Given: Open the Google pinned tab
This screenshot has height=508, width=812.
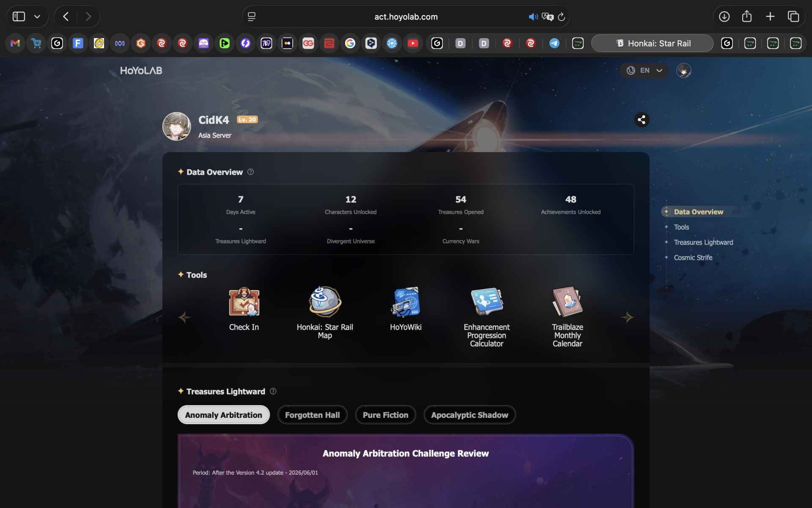Looking at the screenshot, I should pyautogui.click(x=350, y=43).
